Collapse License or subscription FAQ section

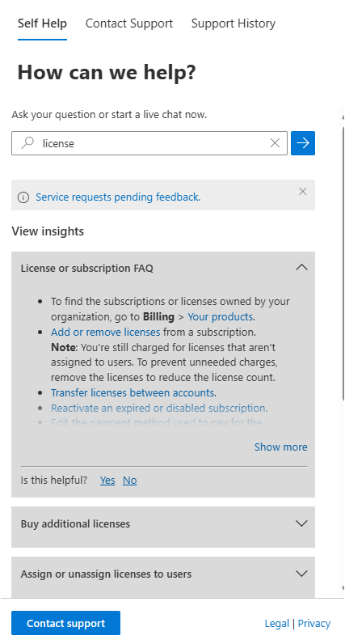(x=301, y=267)
